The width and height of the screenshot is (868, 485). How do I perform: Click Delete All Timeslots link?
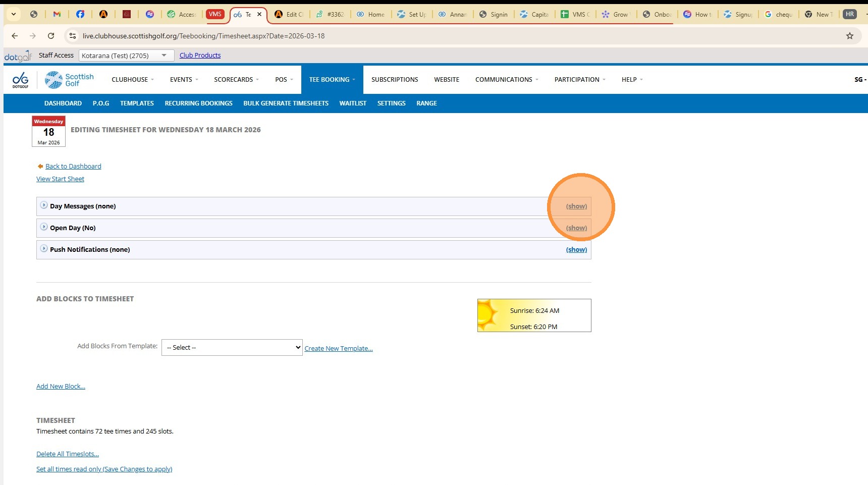pos(68,454)
